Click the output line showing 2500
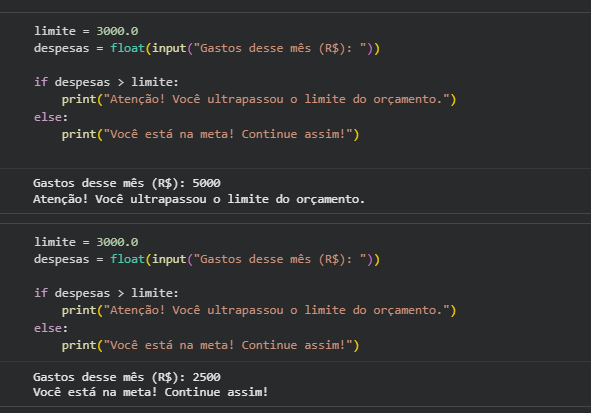 pyautogui.click(x=127, y=377)
